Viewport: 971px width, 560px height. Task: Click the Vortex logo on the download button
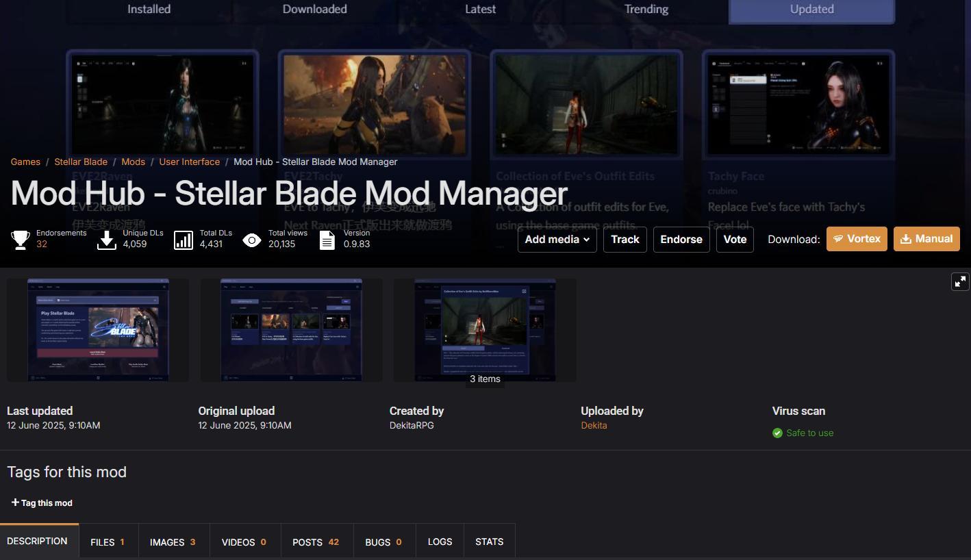point(838,239)
